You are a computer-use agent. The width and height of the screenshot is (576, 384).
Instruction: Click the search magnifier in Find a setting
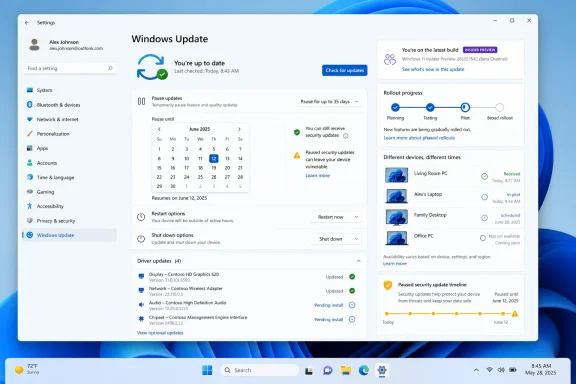(x=110, y=68)
